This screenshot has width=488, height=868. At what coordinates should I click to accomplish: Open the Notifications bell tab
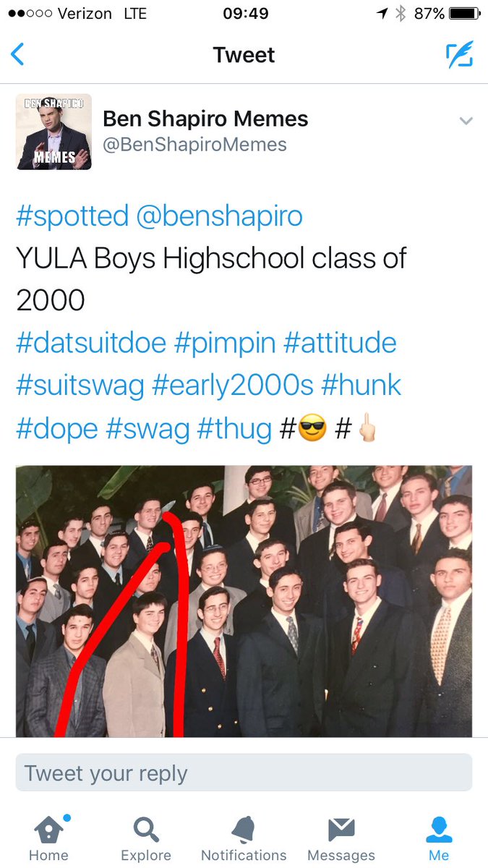(x=244, y=839)
